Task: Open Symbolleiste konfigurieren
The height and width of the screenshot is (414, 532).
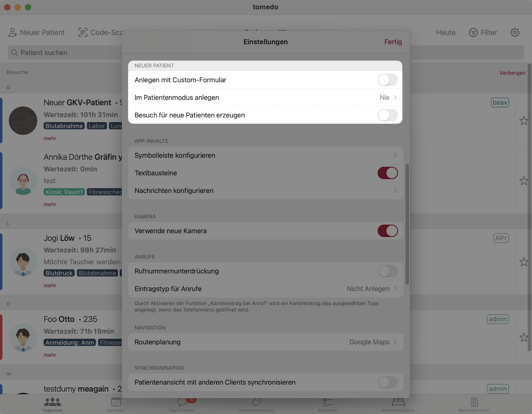Action: pyautogui.click(x=265, y=156)
